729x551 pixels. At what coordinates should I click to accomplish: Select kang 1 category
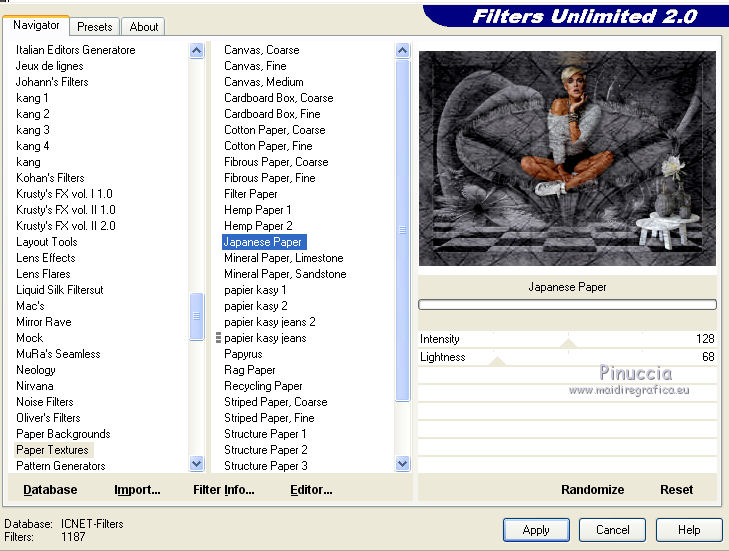pyautogui.click(x=32, y=98)
